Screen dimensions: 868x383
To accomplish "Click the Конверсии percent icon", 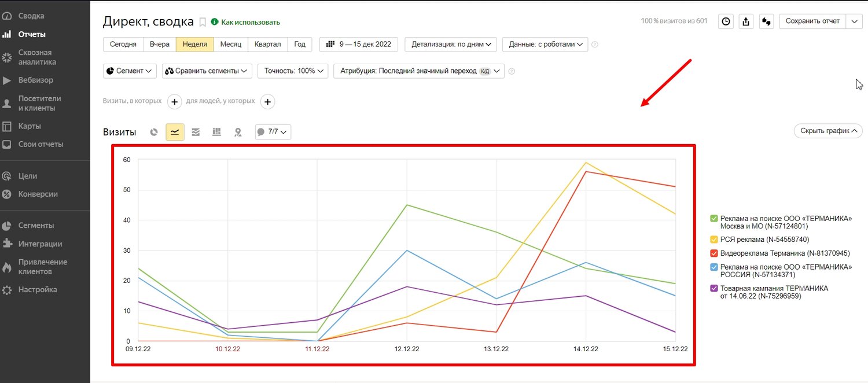I will pyautogui.click(x=7, y=194).
